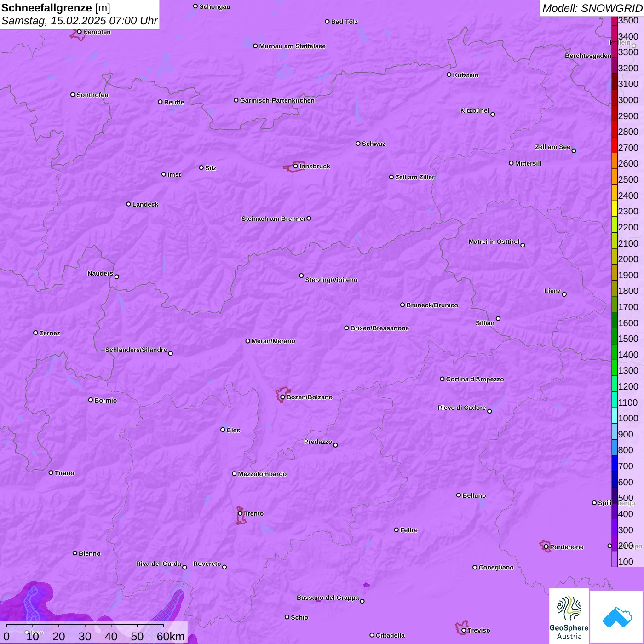Click the Mezzolombardo label

click(x=262, y=474)
